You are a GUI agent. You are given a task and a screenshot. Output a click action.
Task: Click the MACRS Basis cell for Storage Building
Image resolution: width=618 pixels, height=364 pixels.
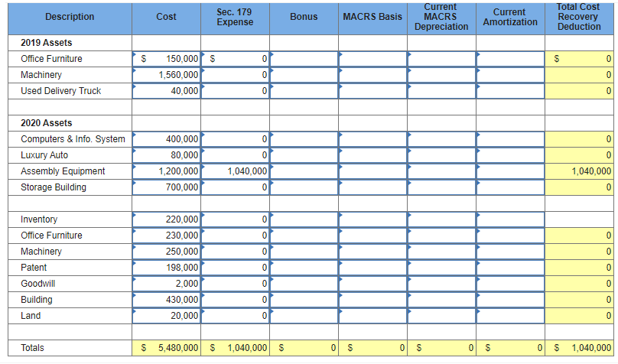(372, 187)
